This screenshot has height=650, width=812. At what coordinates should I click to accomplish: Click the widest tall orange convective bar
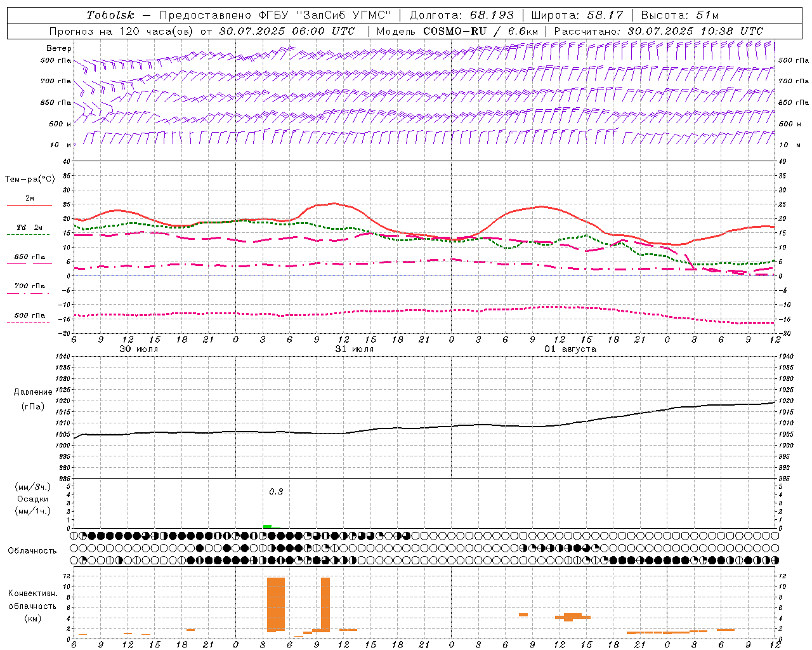[x=276, y=604]
